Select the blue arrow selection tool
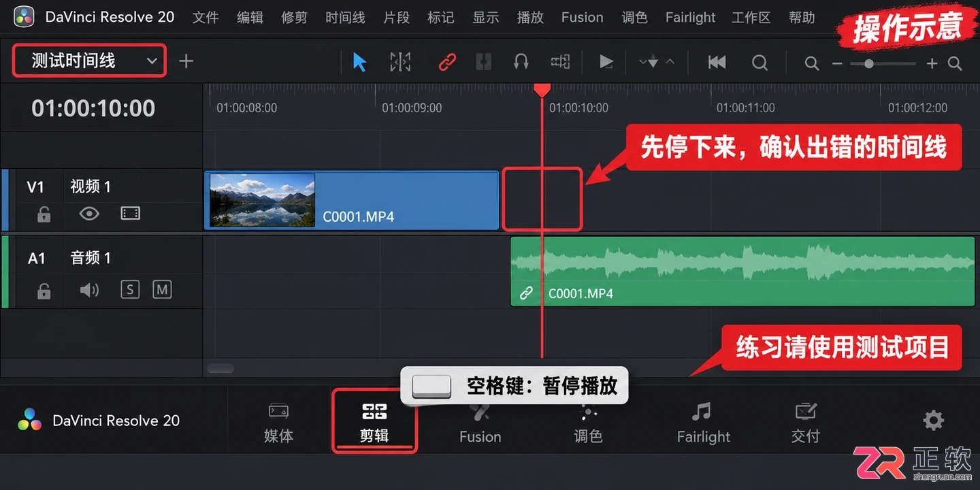This screenshot has width=980, height=490. [x=360, y=63]
